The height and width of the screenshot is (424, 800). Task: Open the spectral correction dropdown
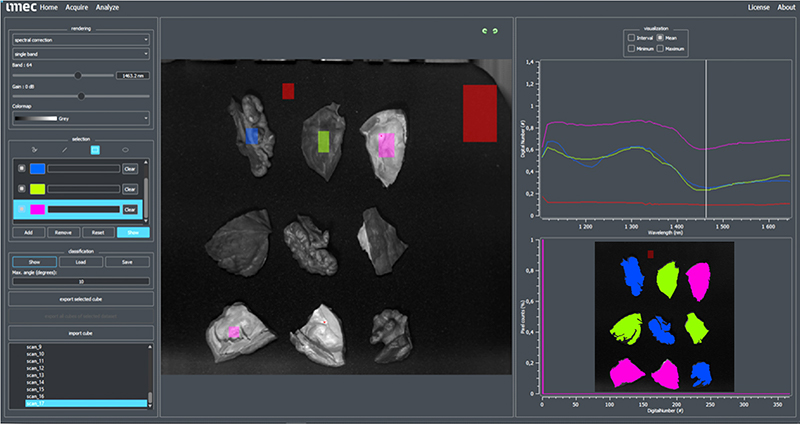80,41
